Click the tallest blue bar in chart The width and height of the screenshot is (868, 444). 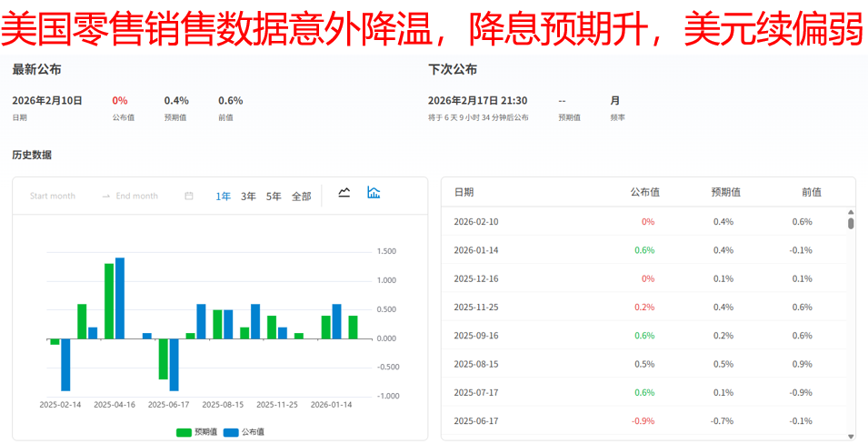coord(120,298)
